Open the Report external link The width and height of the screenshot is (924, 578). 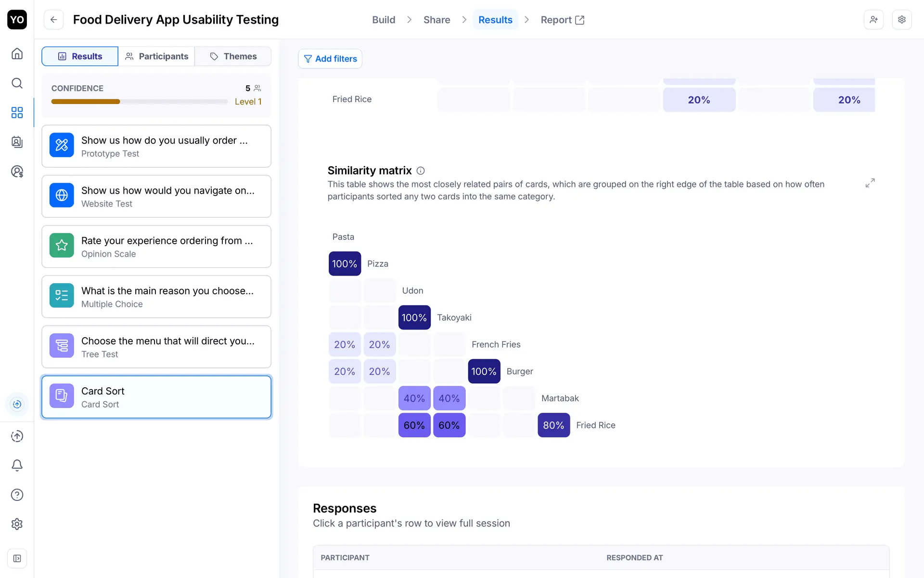(562, 20)
